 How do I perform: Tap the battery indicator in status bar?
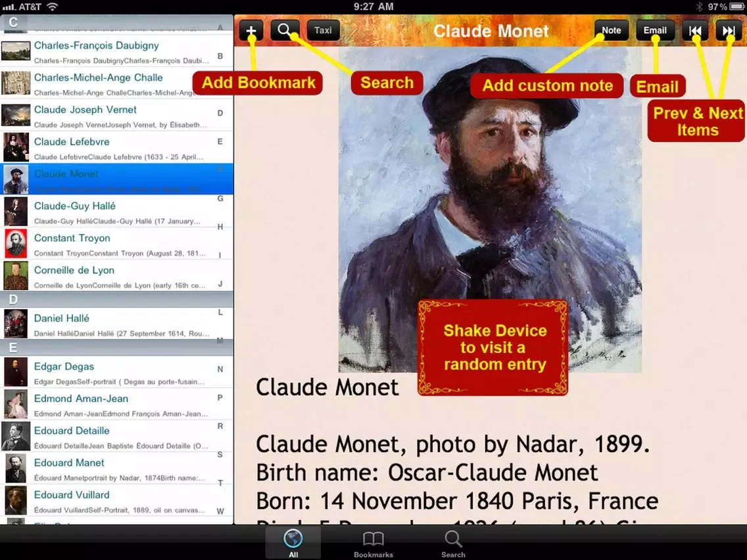(736, 7)
